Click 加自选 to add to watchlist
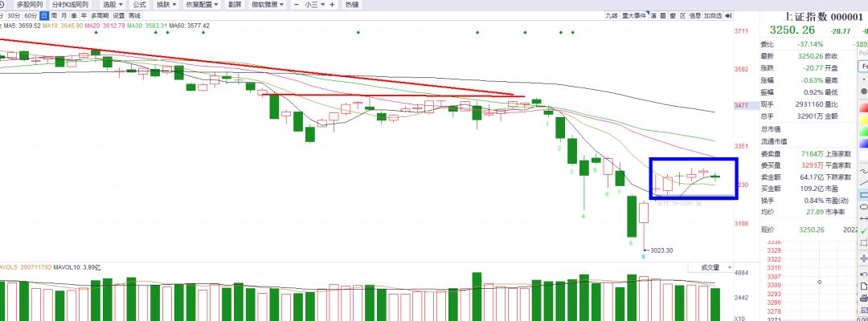The width and height of the screenshot is (868, 321). pos(713,15)
